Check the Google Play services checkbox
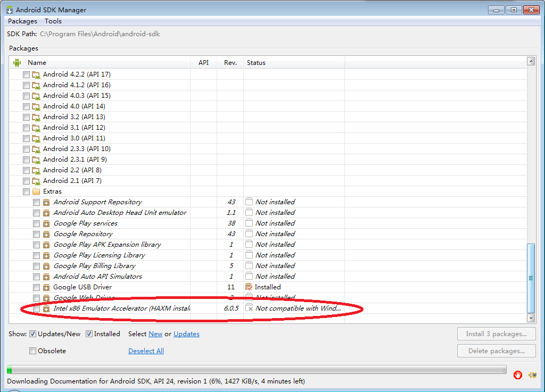 coord(36,223)
